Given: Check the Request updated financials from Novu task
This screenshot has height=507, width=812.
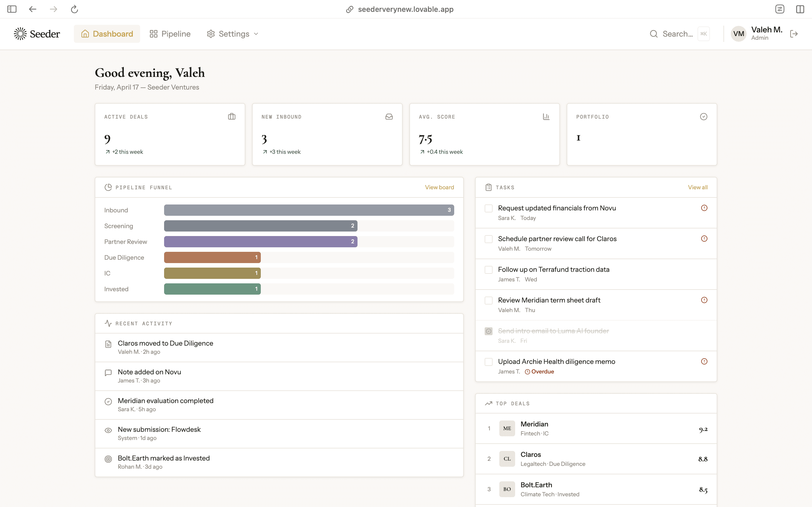Looking at the screenshot, I should (x=489, y=208).
